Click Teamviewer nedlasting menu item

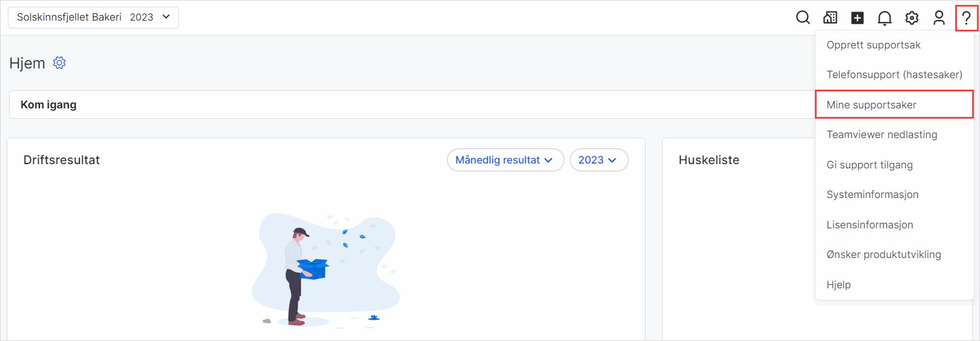coord(881,134)
